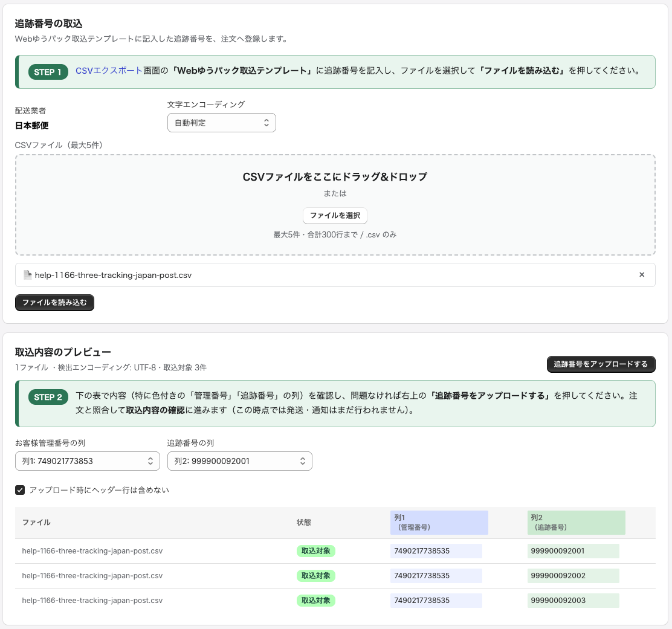Click tracking number 999900092002 cell
Viewport: 672px width, 629px height.
pyautogui.click(x=573, y=576)
